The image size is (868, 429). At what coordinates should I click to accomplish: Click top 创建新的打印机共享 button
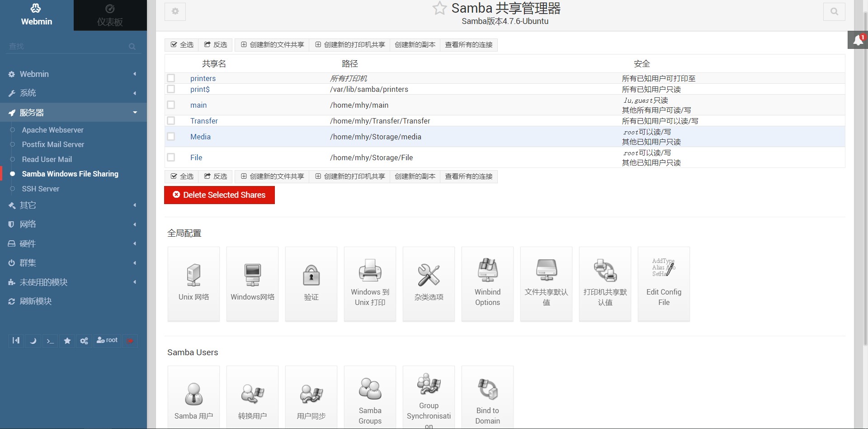[x=349, y=44]
